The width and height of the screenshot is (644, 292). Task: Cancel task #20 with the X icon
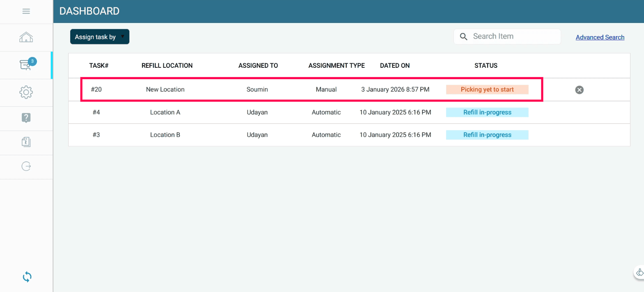tap(580, 90)
